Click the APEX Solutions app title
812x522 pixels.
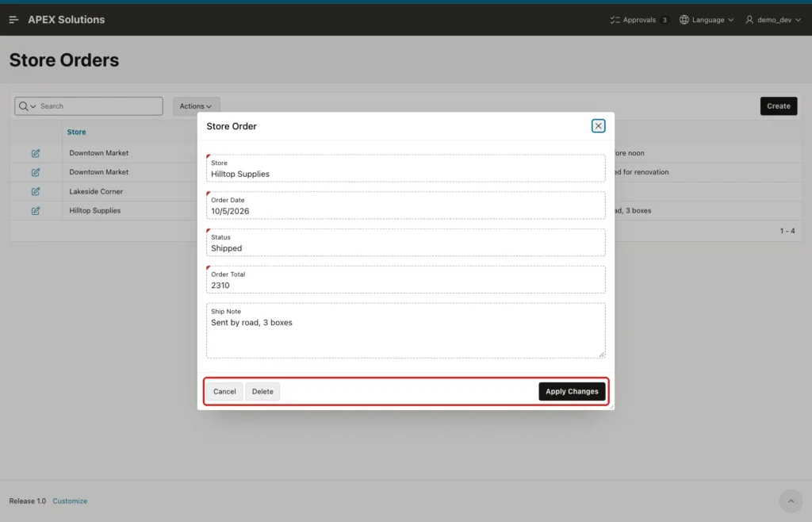(67, 20)
